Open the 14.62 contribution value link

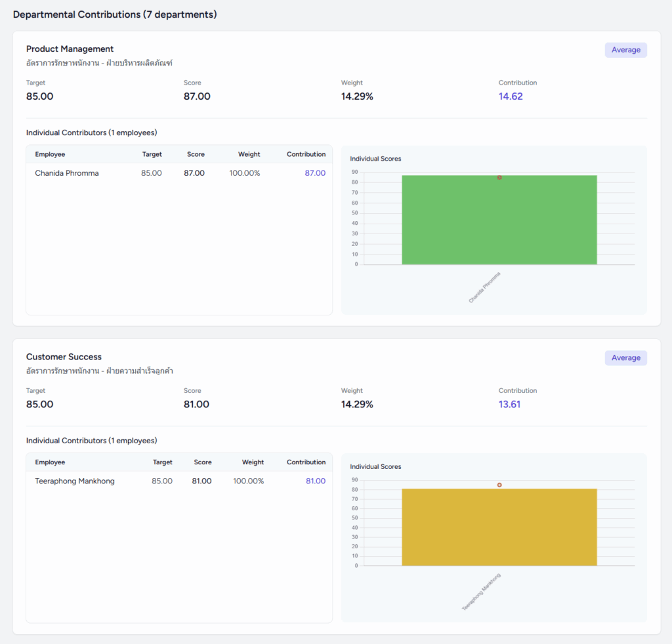(511, 96)
